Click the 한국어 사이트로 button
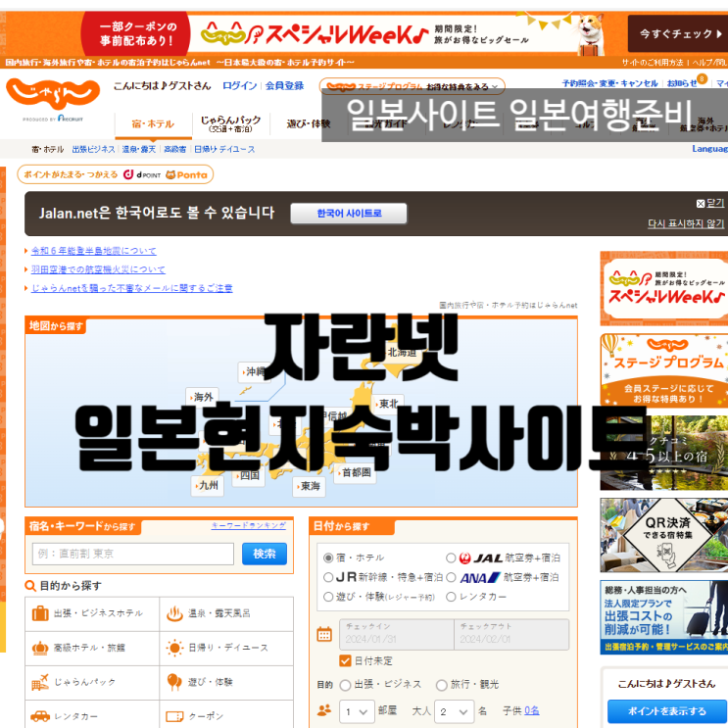The height and width of the screenshot is (728, 728). (x=349, y=213)
